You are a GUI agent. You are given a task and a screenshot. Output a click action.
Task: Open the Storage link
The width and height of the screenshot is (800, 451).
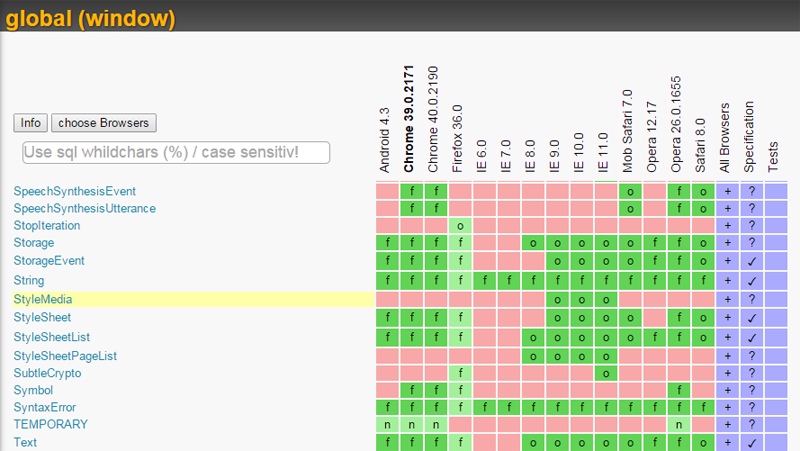(x=34, y=243)
